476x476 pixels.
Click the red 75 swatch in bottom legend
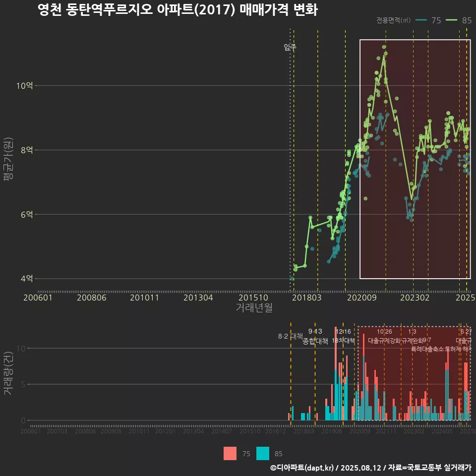point(230,454)
